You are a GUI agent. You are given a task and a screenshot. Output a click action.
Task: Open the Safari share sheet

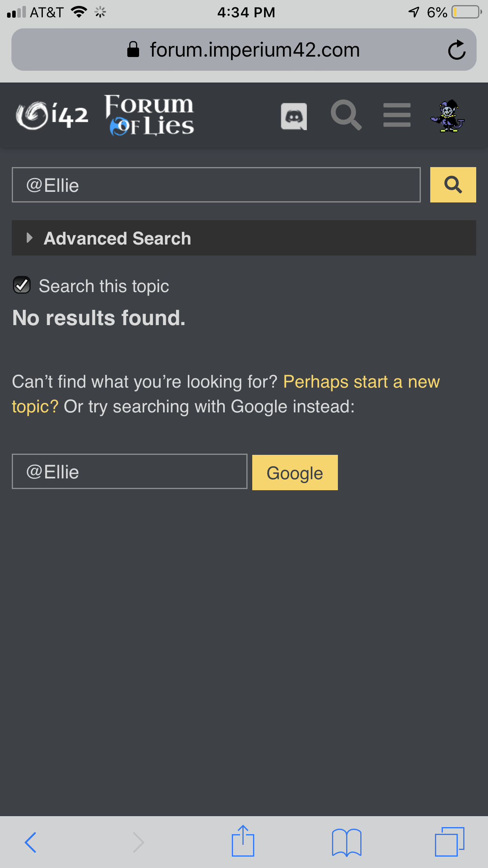[243, 841]
